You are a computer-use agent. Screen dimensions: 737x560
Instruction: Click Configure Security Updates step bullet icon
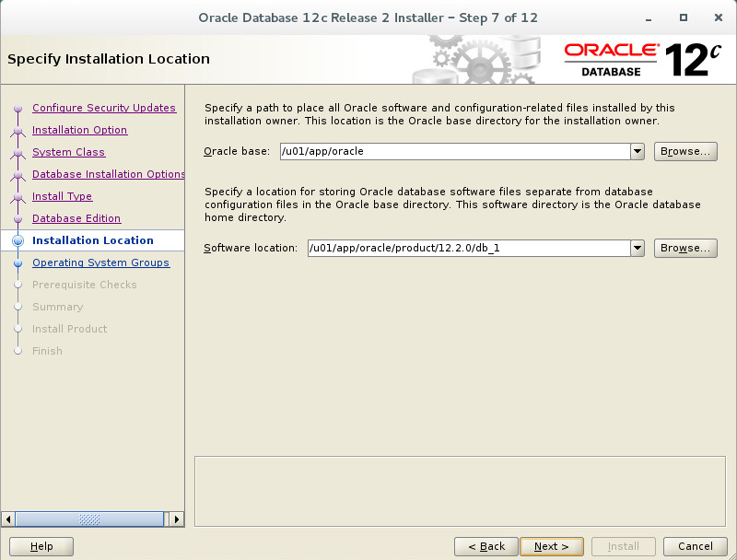[x=18, y=109]
